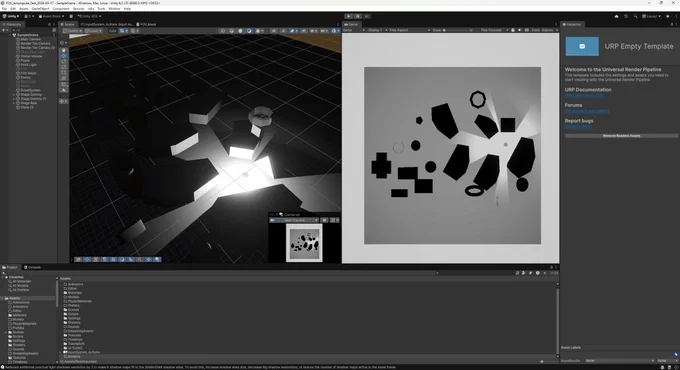
Task: Expand Stage Real in the Hierarchy
Action: tap(14, 103)
